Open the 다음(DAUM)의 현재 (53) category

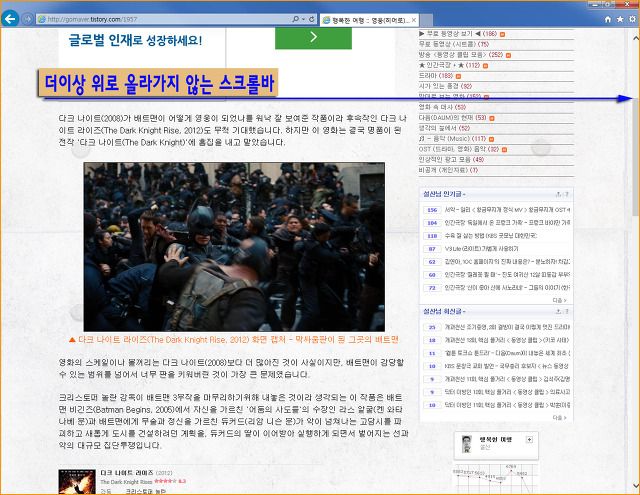tap(452, 118)
